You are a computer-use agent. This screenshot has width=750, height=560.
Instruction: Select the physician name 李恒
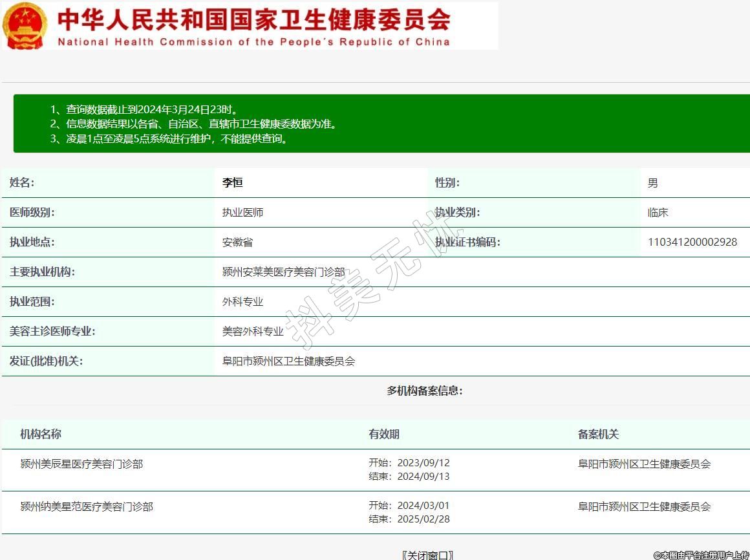pyautogui.click(x=232, y=183)
